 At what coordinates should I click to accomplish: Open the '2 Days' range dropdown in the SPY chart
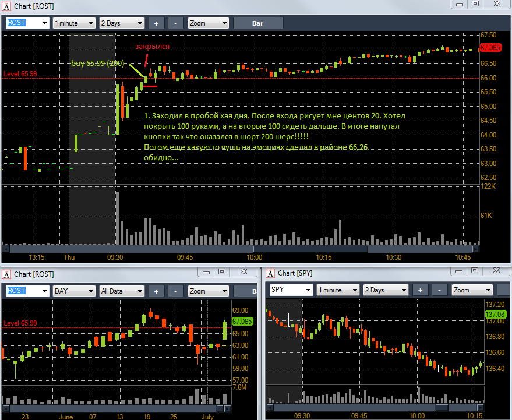(386, 290)
